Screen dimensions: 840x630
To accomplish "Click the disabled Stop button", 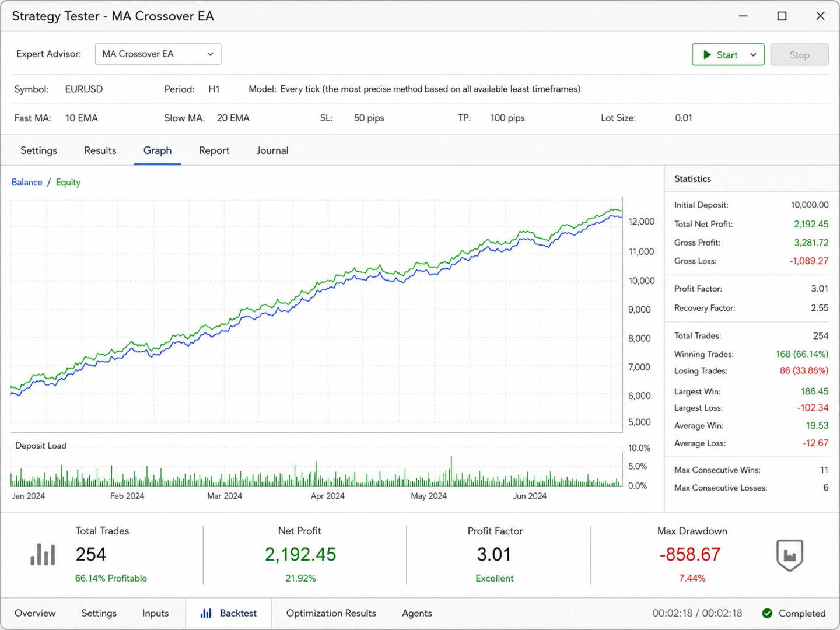I will [799, 55].
